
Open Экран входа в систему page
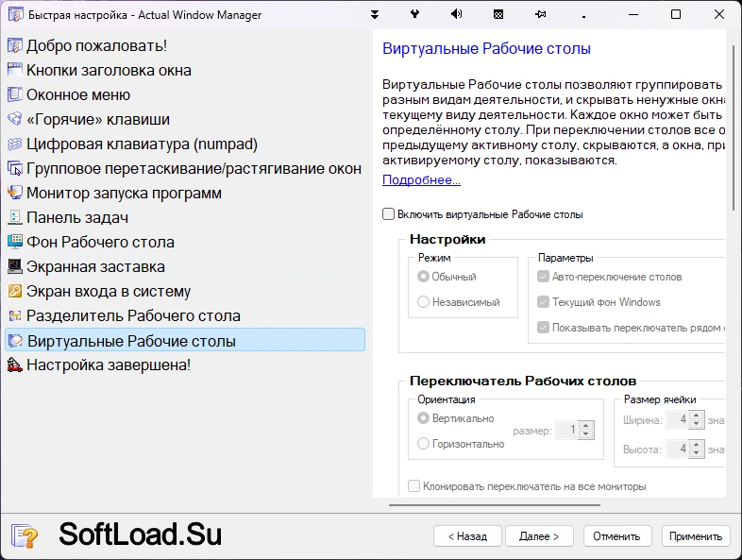pos(99,291)
